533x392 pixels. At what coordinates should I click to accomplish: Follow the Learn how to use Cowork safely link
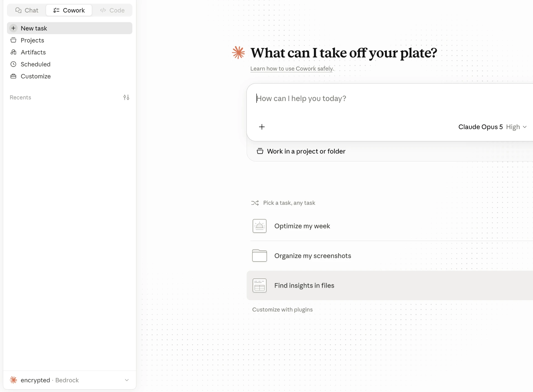[x=291, y=69]
